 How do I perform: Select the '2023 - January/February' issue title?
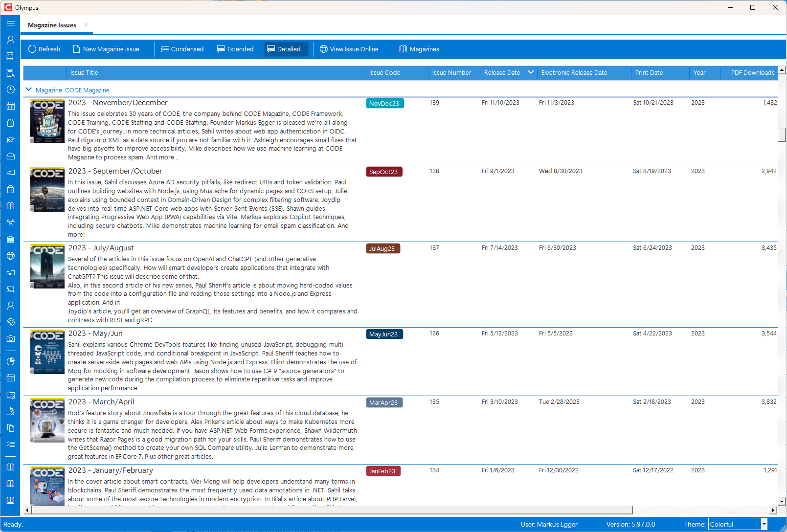[111, 470]
